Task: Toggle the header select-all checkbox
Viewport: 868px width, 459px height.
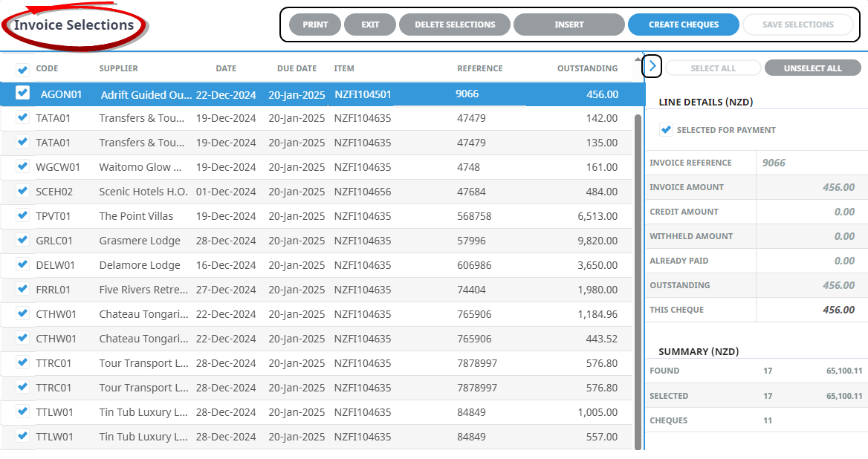Action: click(23, 70)
